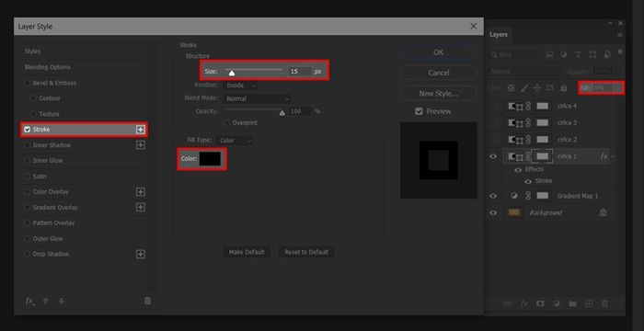Select Styles in the Layer Style list

32,51
